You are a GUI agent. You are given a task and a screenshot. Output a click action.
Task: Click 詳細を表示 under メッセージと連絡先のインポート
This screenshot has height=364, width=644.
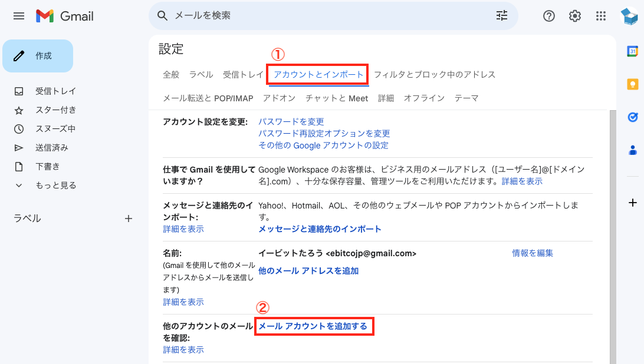click(x=183, y=229)
